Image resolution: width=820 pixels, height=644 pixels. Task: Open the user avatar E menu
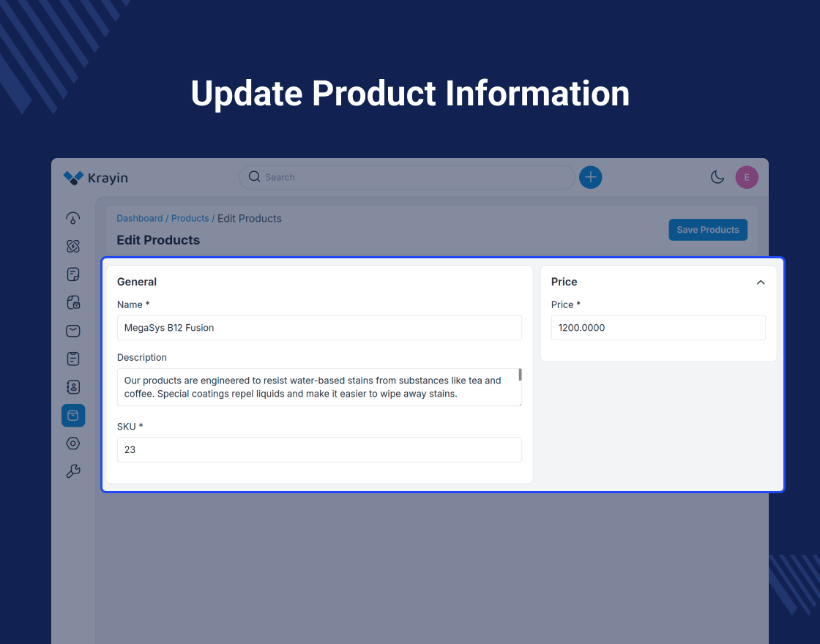tap(747, 177)
